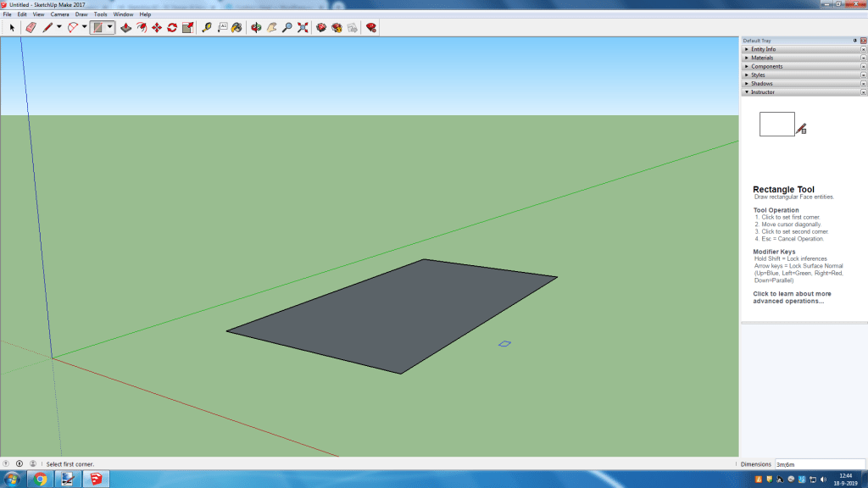868x488 pixels.
Task: Activate the Push/Pull tool
Action: pos(125,27)
